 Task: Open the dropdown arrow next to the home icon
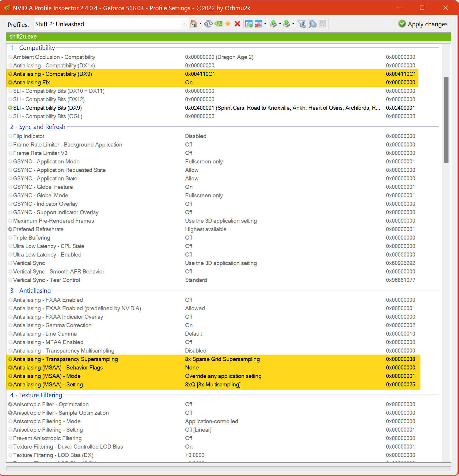pos(200,24)
